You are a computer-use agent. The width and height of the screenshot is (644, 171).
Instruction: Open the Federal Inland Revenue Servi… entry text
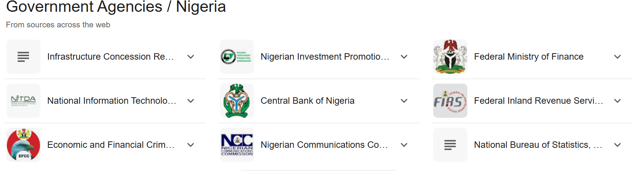click(539, 101)
